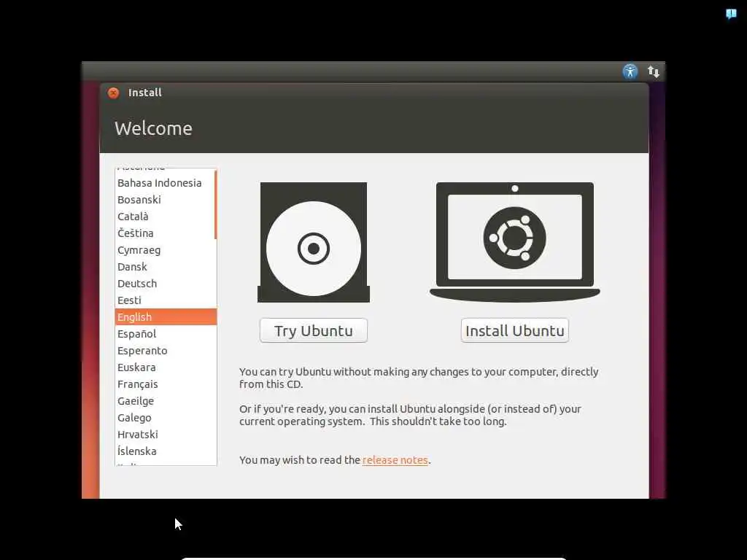Select the highlighted English entry

pos(166,316)
